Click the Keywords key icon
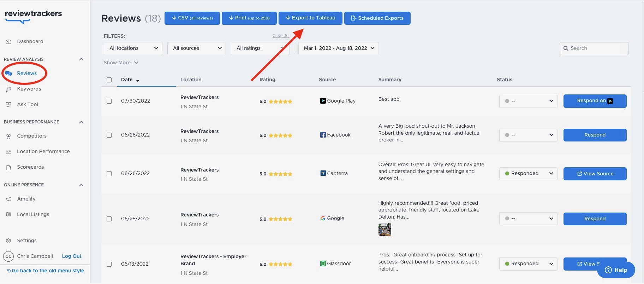The image size is (644, 284). coord(8,89)
